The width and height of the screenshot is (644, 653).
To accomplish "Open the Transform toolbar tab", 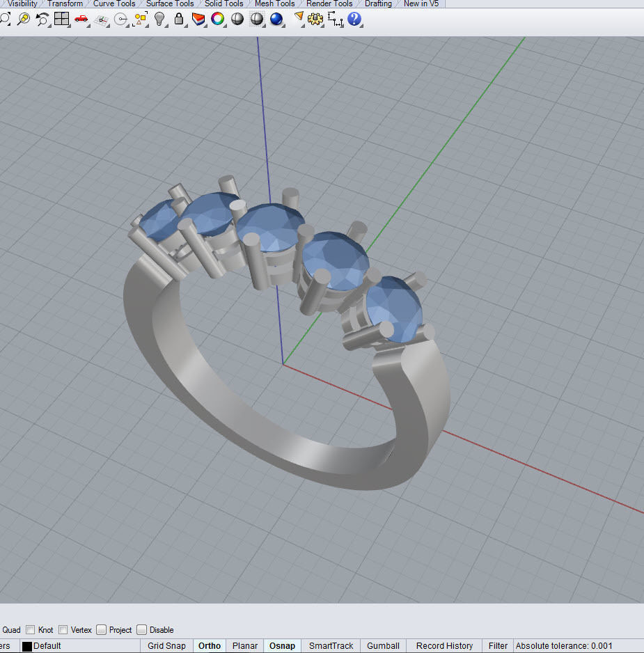I will click(x=65, y=3).
